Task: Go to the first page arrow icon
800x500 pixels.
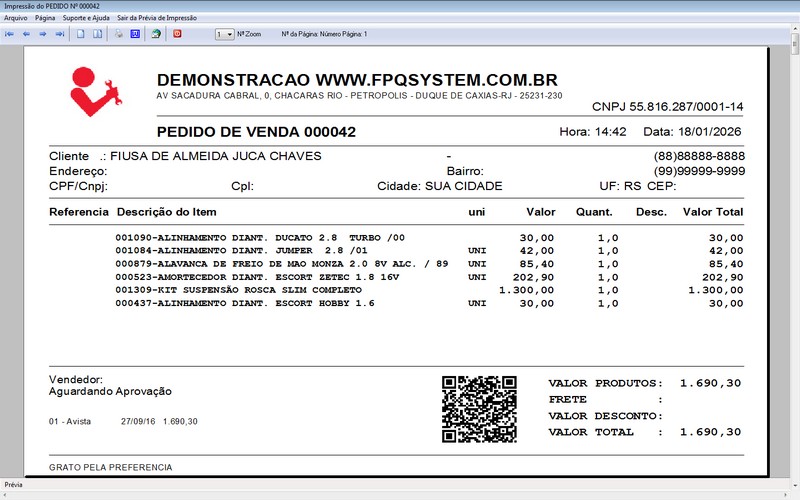Action: [x=9, y=34]
